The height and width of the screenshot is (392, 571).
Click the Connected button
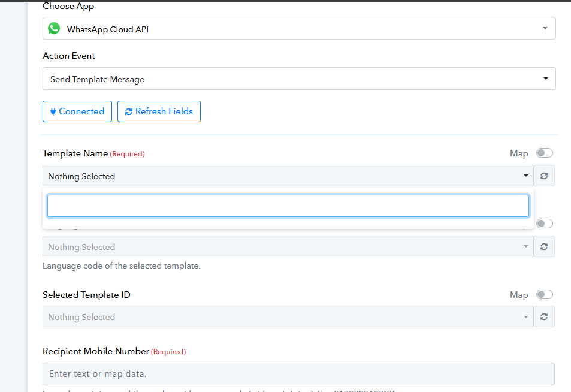coord(77,111)
